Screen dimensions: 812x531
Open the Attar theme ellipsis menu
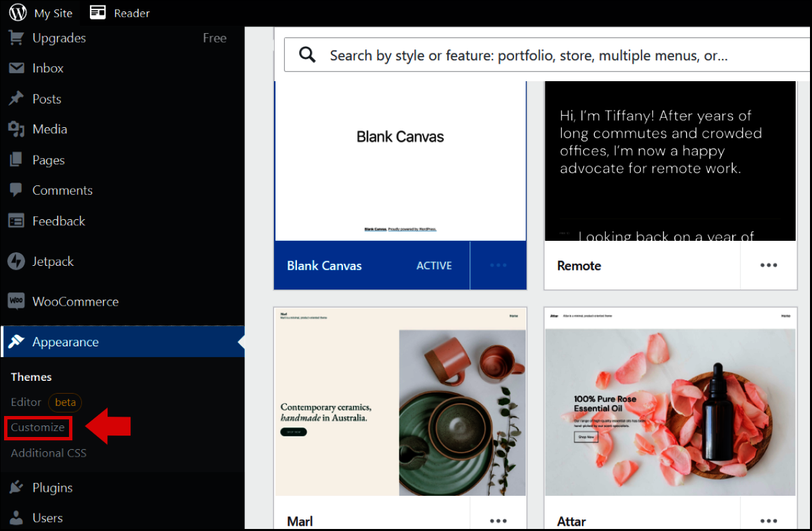click(769, 520)
